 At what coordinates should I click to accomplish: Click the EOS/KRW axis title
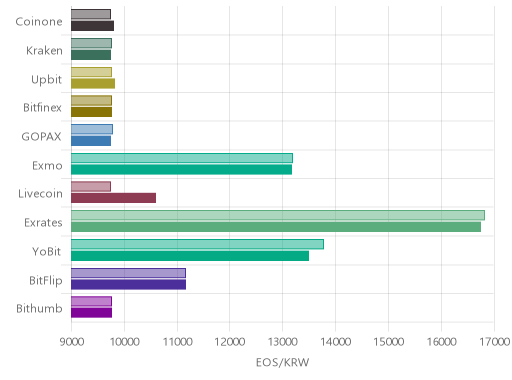click(283, 363)
